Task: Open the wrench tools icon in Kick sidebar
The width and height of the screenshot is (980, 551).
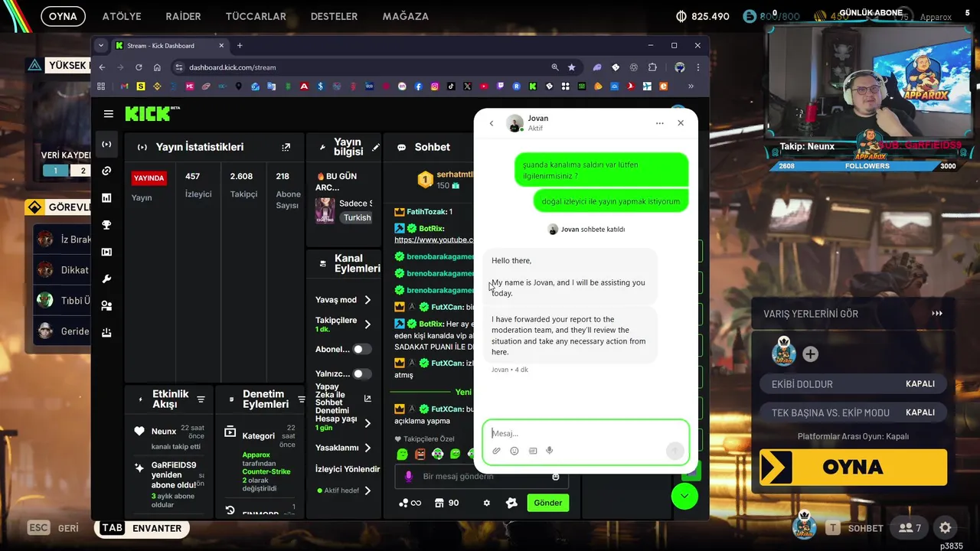Action: coord(106,279)
